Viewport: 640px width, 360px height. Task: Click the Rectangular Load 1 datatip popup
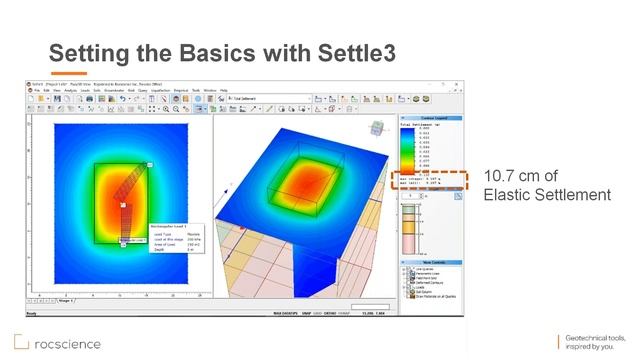(x=177, y=238)
